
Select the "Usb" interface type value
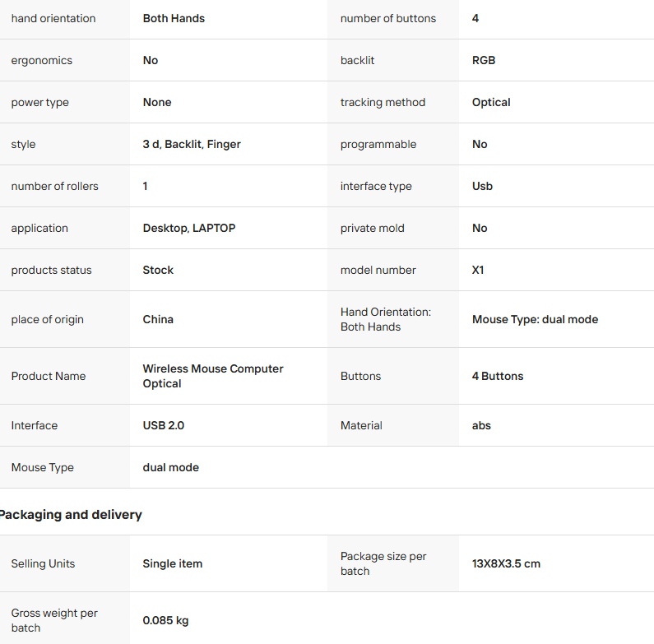[x=482, y=186]
